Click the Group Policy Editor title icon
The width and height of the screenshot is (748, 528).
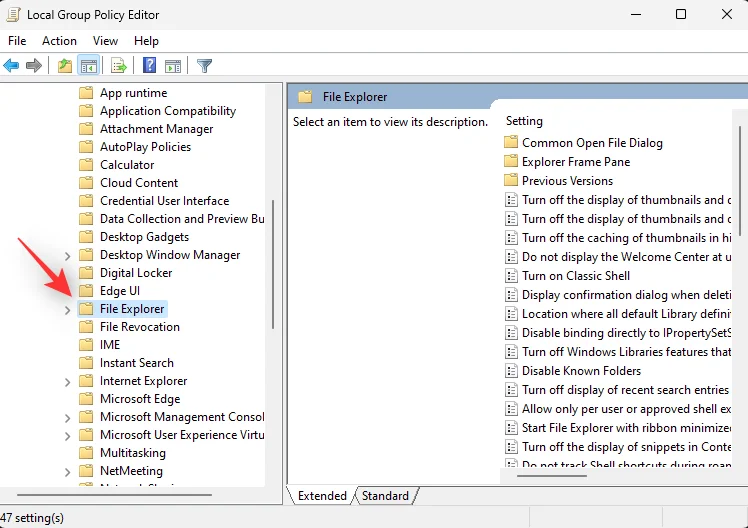(13, 15)
